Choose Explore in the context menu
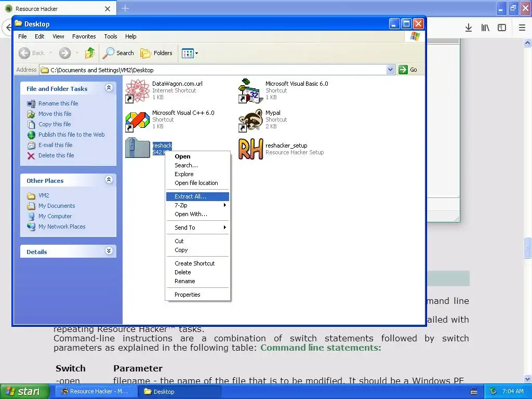Image resolution: width=532 pixels, height=399 pixels. (197, 174)
